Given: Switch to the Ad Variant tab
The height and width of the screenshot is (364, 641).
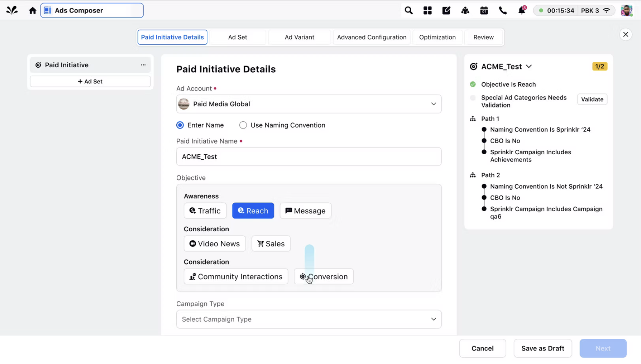Looking at the screenshot, I should (x=299, y=37).
